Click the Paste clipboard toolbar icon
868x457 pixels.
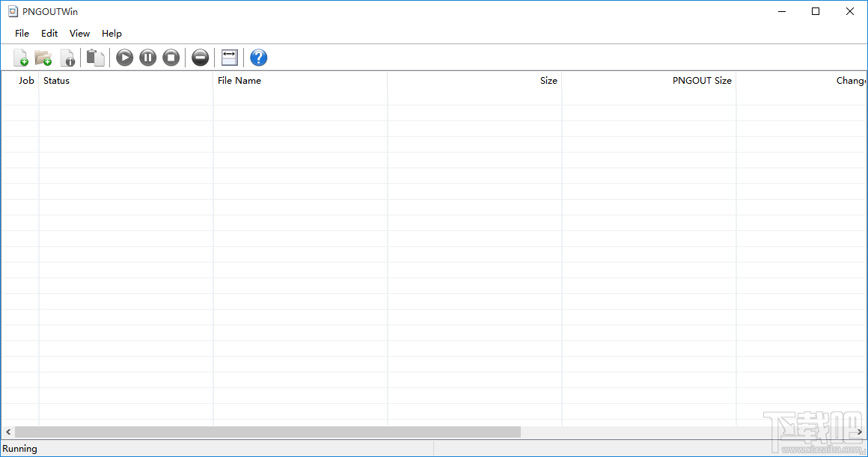(95, 58)
